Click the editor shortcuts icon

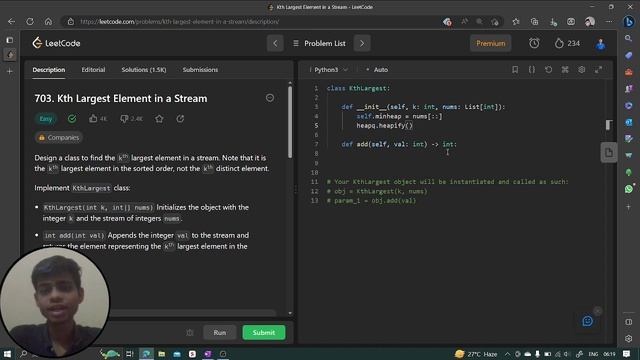tap(565, 70)
